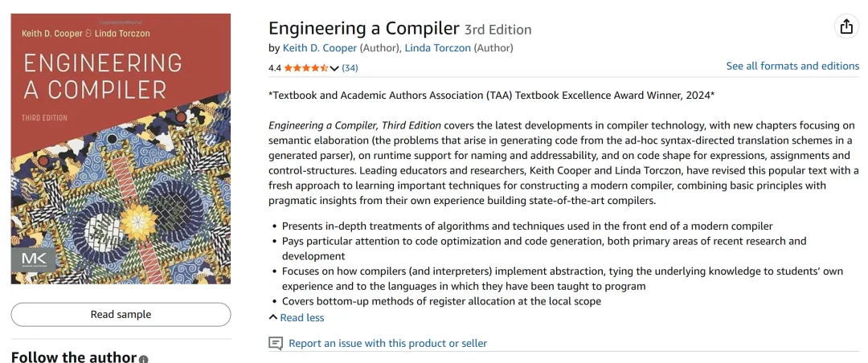868x363 pixels.
Task: Open the 34 customer ratings link
Action: [x=350, y=68]
